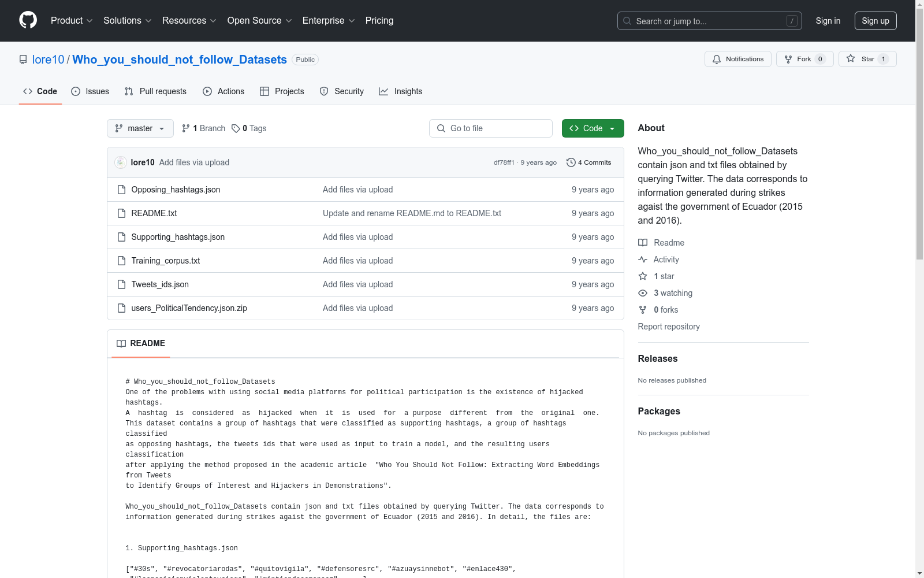Open the users_PoliticalTendency.json.zip file

click(189, 308)
